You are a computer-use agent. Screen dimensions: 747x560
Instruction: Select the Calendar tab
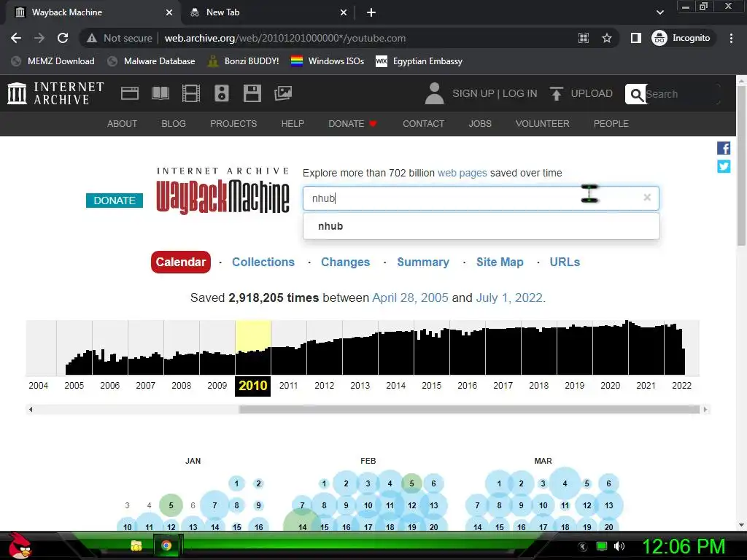click(x=181, y=262)
